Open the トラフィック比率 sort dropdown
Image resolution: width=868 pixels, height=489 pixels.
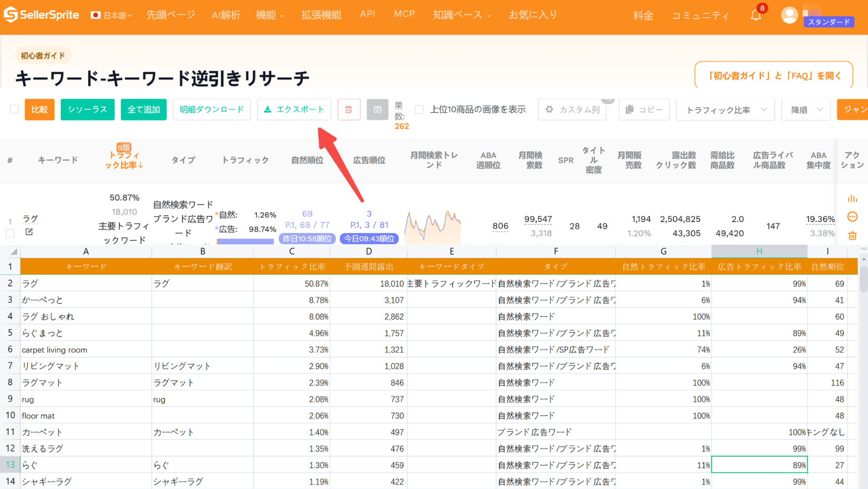coord(725,110)
